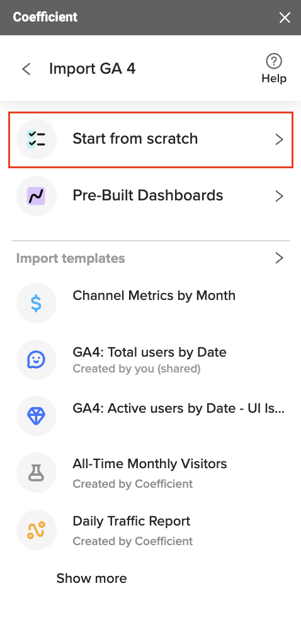Click the Show more link
The height and width of the screenshot is (644, 301).
coord(91,578)
